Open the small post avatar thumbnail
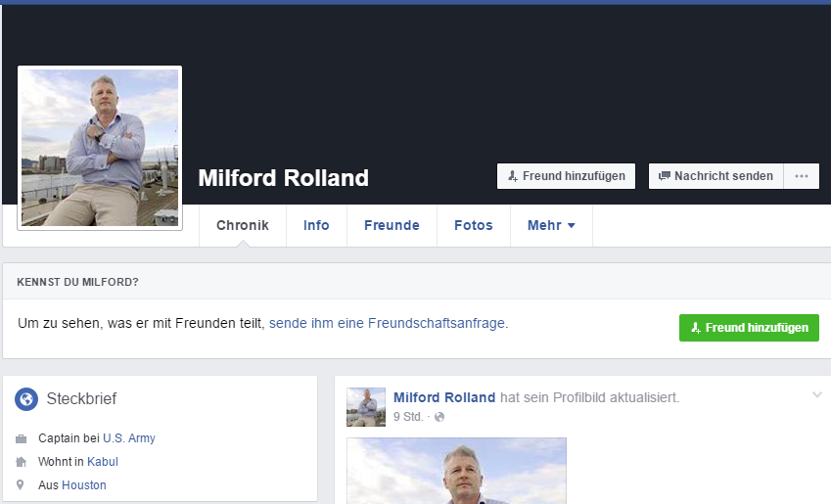The width and height of the screenshot is (831, 504). pos(366,407)
